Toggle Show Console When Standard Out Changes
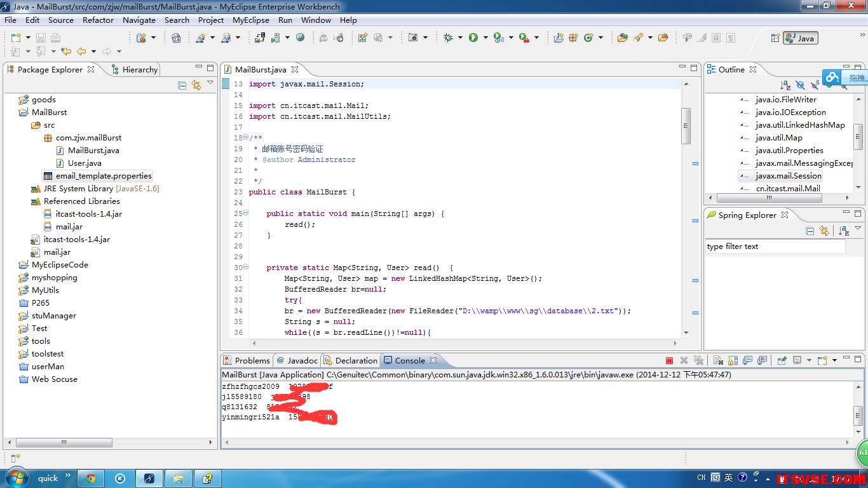The image size is (868, 488). point(748,360)
